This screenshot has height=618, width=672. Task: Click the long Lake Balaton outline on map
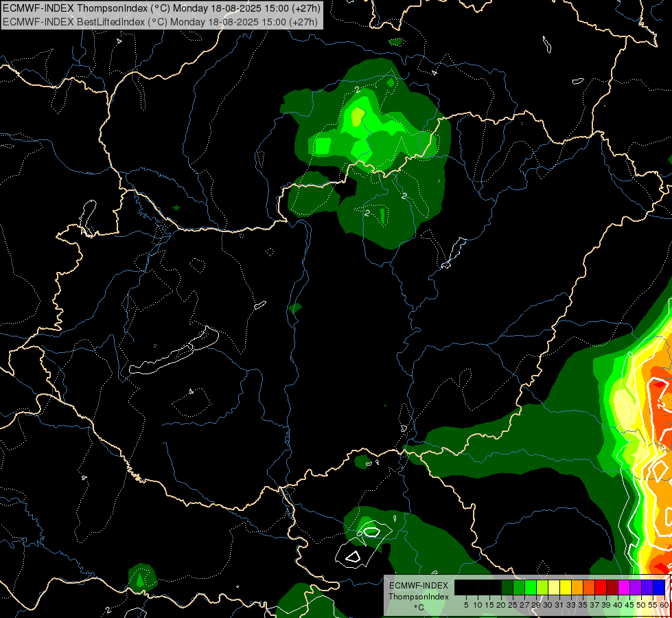173,351
